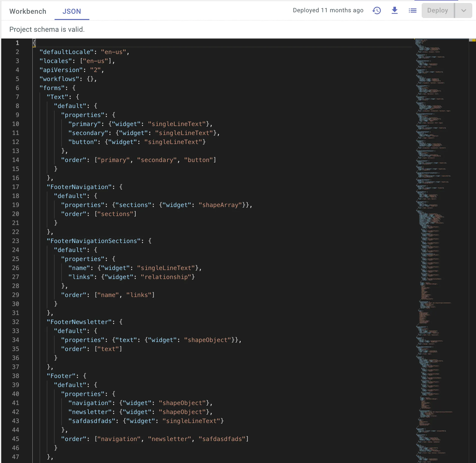
Task: Click the "secondary" property on line 11
Action: pyautogui.click(x=88, y=133)
